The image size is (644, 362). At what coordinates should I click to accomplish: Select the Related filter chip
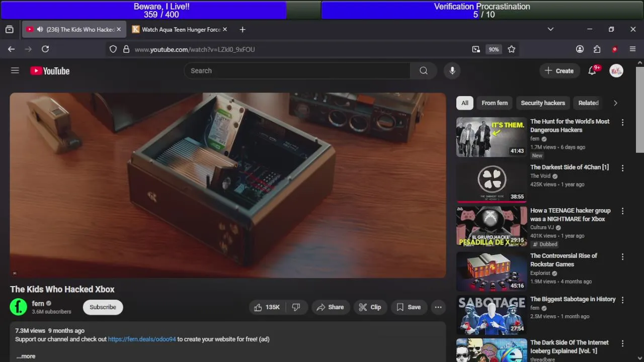point(588,103)
